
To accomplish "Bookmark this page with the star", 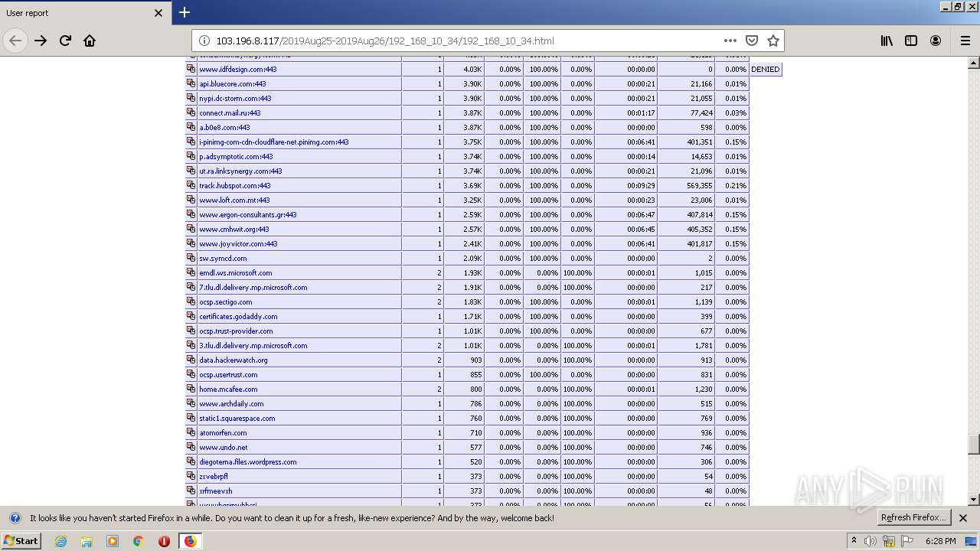I will [x=773, y=41].
